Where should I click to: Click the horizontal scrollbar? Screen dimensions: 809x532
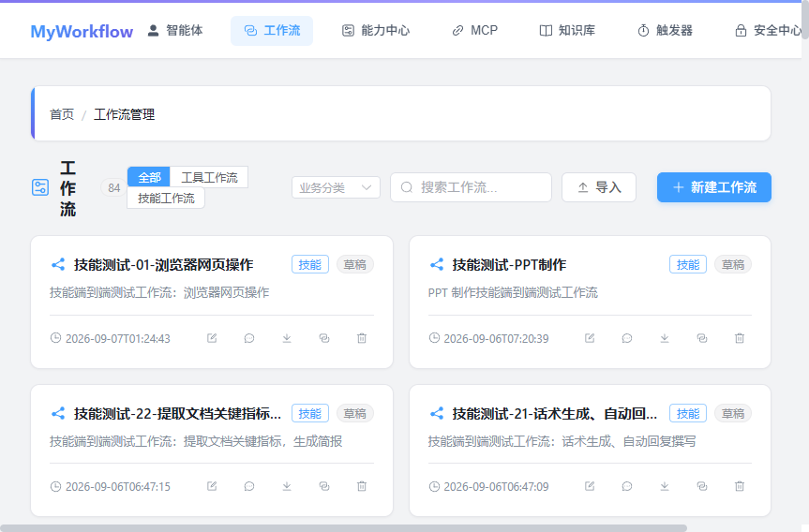(343, 528)
